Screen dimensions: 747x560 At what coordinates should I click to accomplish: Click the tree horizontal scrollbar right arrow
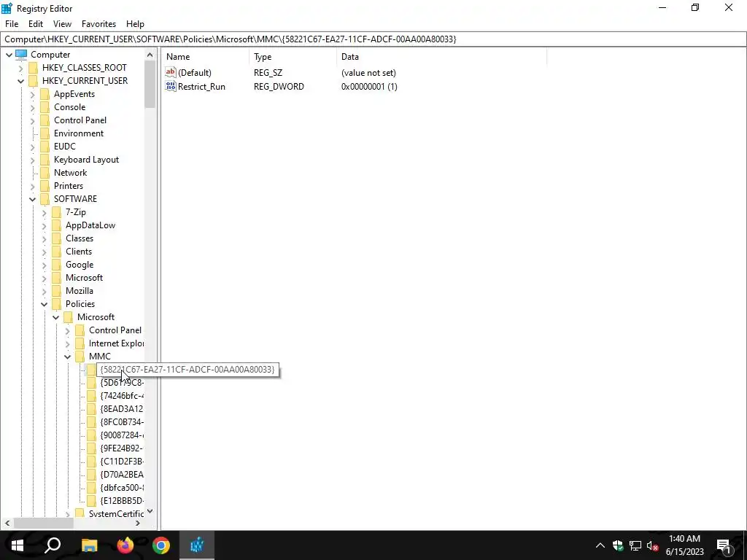click(138, 523)
